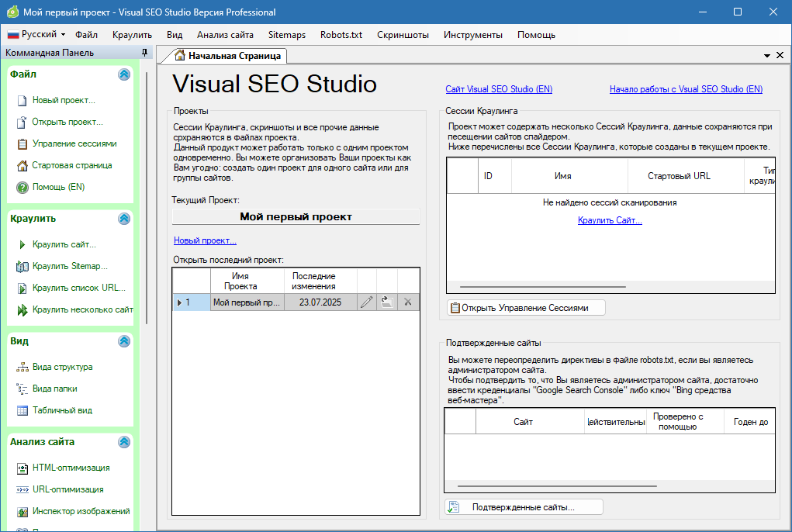Click the New Project page icon in command panel

pos(22,101)
